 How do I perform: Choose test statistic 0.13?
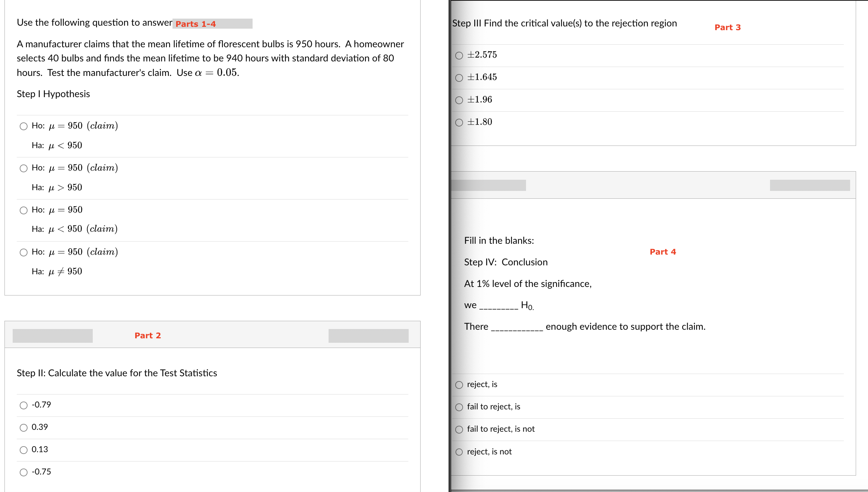[23, 450]
